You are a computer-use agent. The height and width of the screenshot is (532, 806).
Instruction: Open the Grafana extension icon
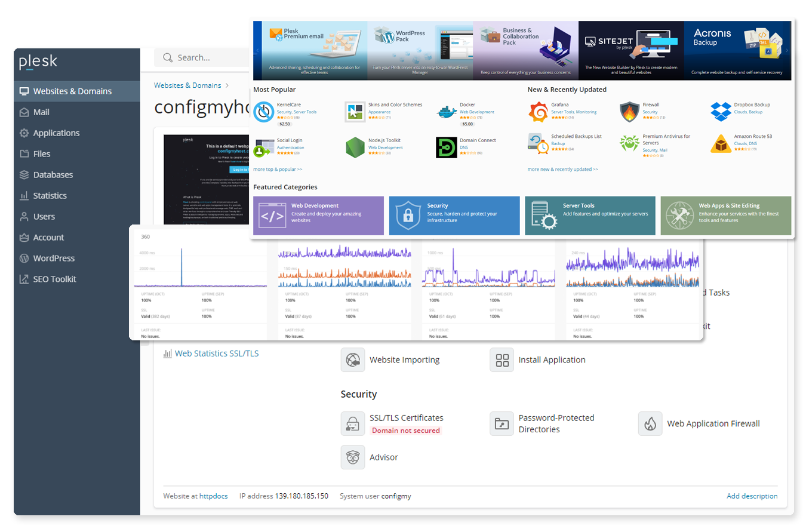tap(538, 112)
